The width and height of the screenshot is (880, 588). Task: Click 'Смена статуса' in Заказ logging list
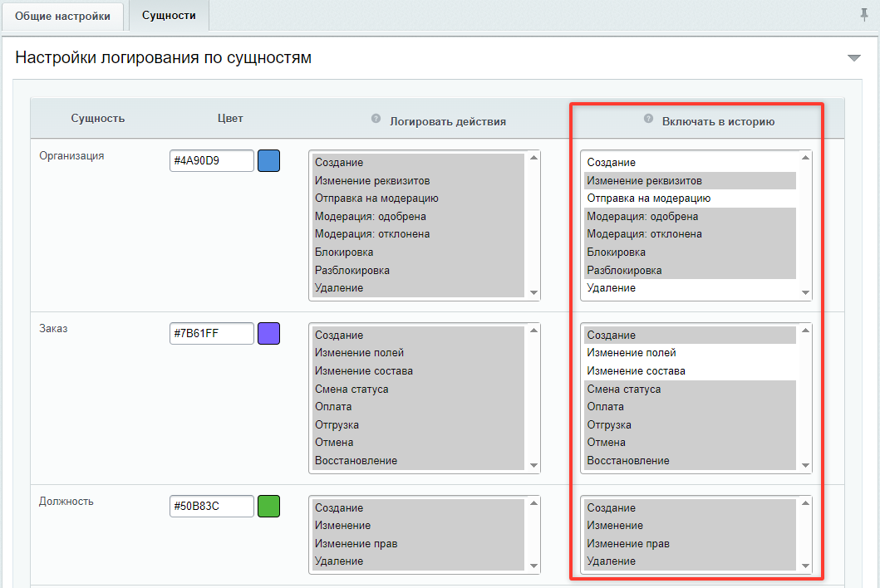click(x=418, y=390)
